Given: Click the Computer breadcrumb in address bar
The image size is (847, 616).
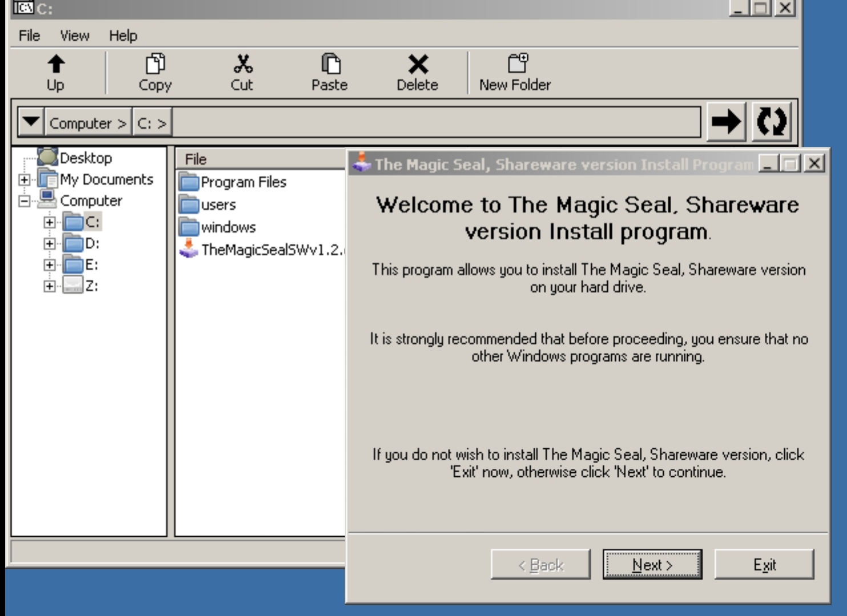Looking at the screenshot, I should [x=88, y=123].
